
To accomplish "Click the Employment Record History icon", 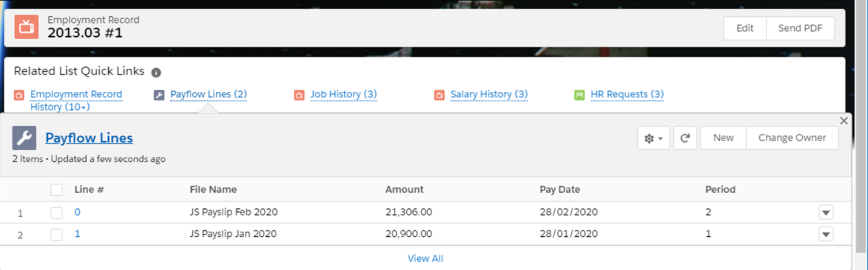I will pos(19,95).
